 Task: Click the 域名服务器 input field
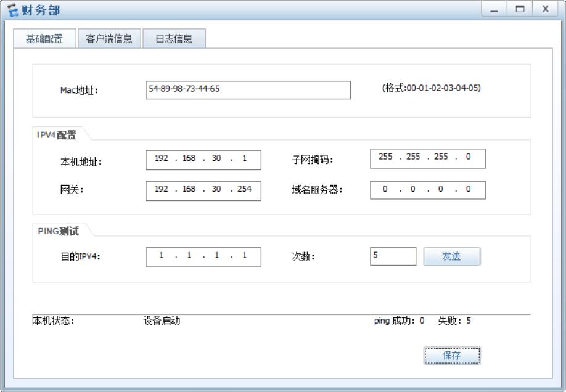point(428,190)
